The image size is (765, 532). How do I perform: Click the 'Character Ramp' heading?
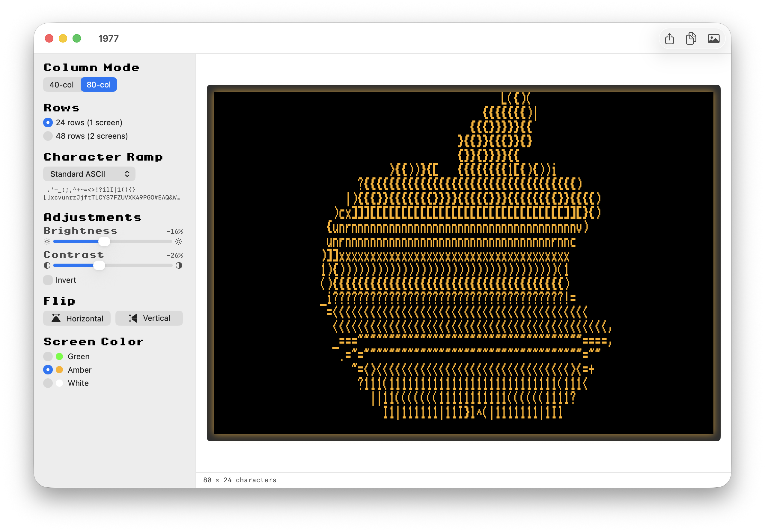(x=103, y=157)
